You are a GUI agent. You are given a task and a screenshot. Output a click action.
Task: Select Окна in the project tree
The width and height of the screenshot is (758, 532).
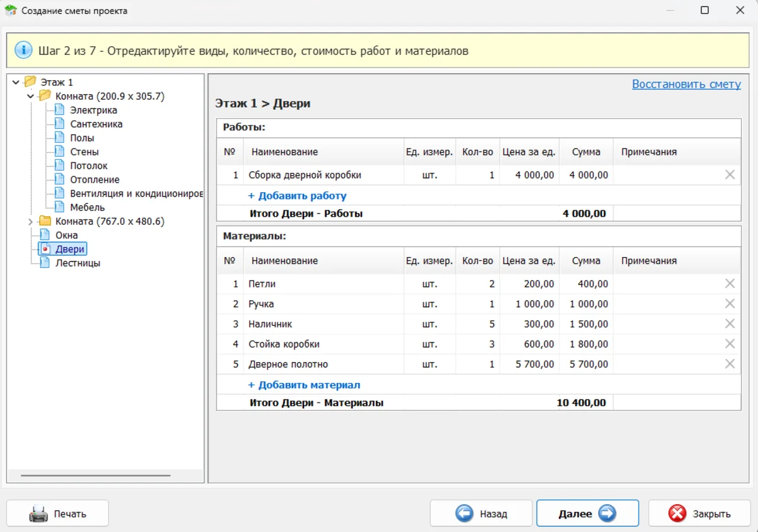tap(66, 235)
